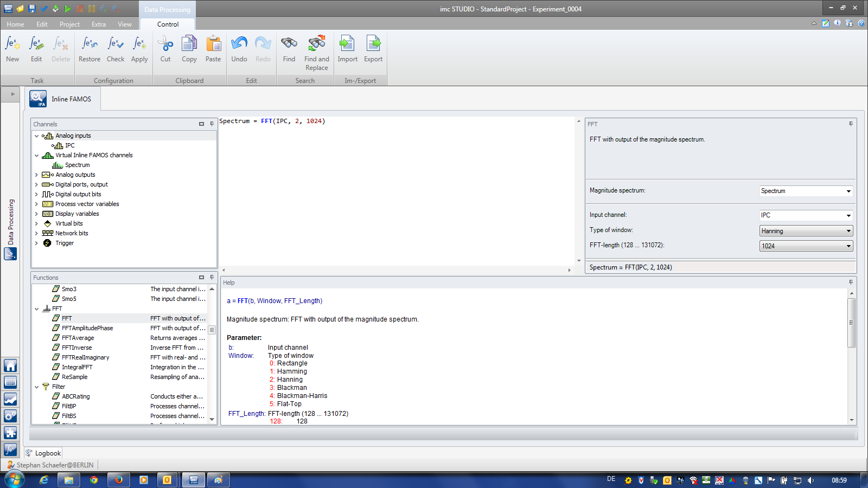Viewport: 868px width, 488px height.
Task: Open the Logbook button at bottom
Action: point(43,453)
